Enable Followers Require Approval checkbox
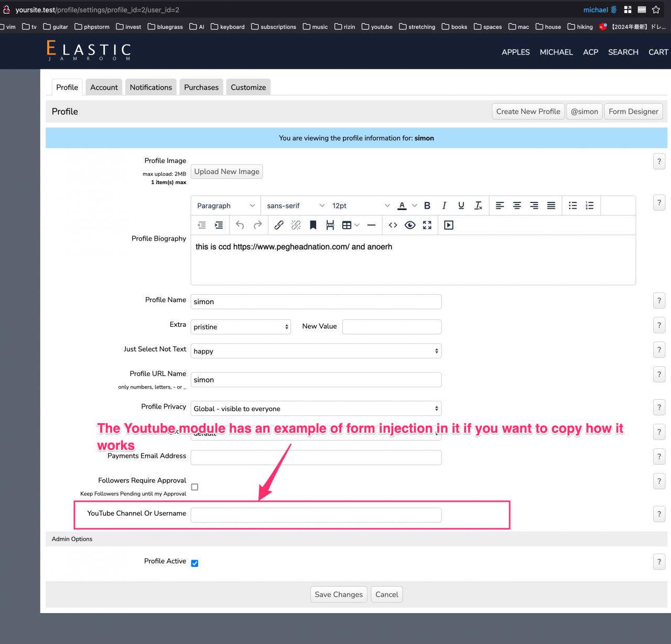 coord(194,487)
